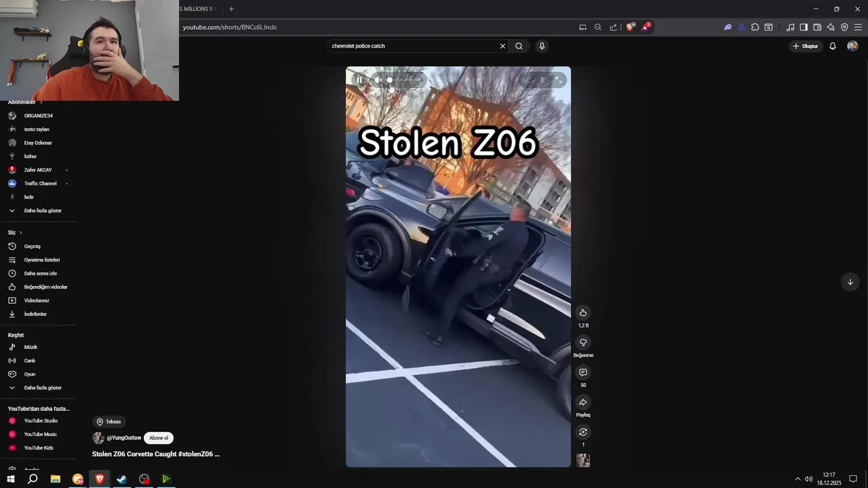Open Leo AI sparkle icon
Viewport: 868px width, 488px height.
(831, 27)
